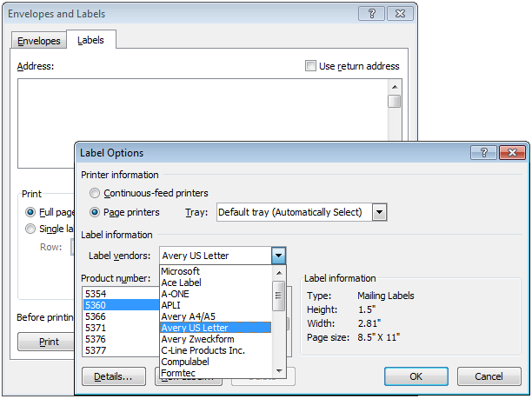Select highlighted Avery US Letter list entry
The width and height of the screenshot is (532, 399).
click(216, 328)
